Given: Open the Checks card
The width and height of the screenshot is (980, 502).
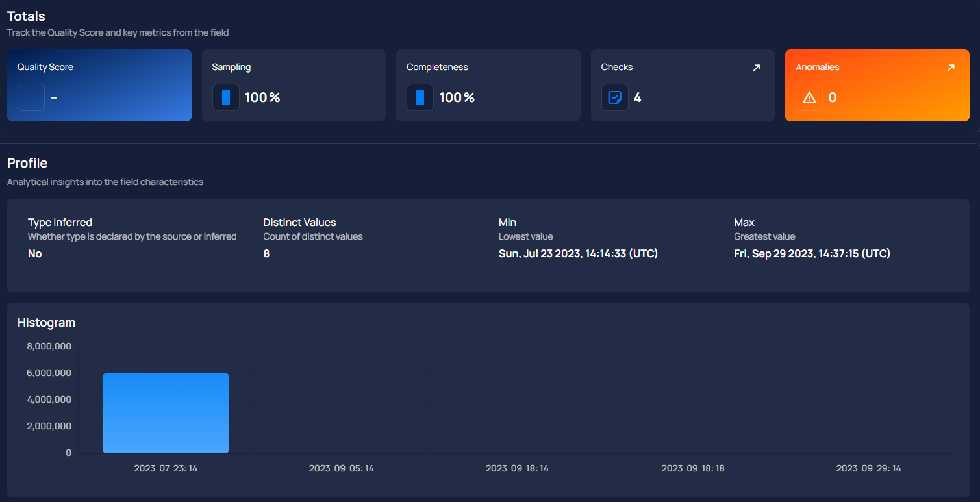Looking at the screenshot, I should point(683,85).
